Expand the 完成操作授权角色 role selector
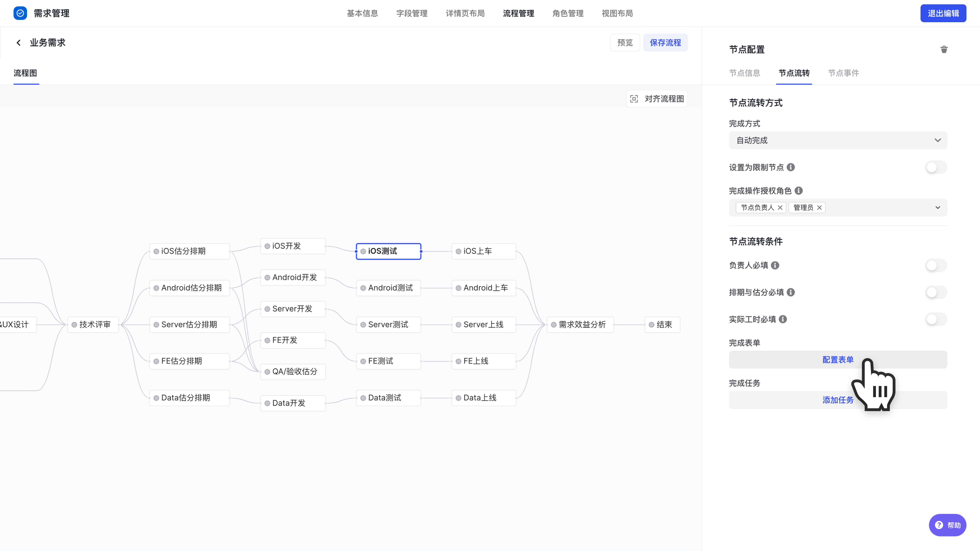Image resolution: width=980 pixels, height=551 pixels. 937,208
